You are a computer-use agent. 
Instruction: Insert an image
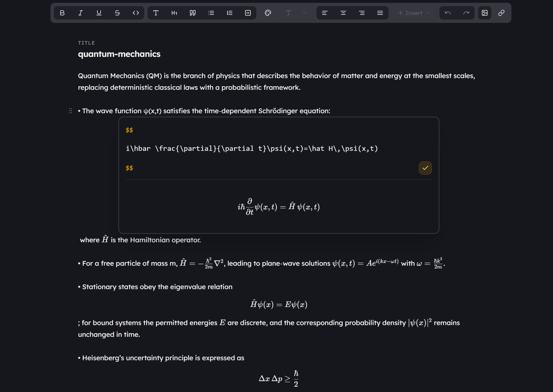(484, 13)
